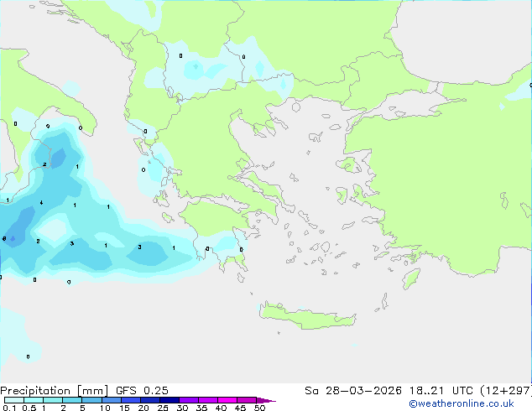Click the "30" legend tick label
The width and height of the screenshot is (532, 411).
click(182, 408)
